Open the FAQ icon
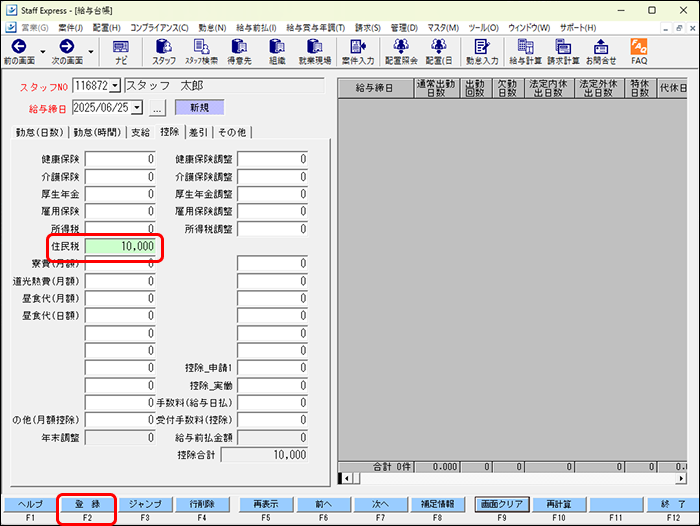The height and width of the screenshot is (526, 700). point(639,52)
